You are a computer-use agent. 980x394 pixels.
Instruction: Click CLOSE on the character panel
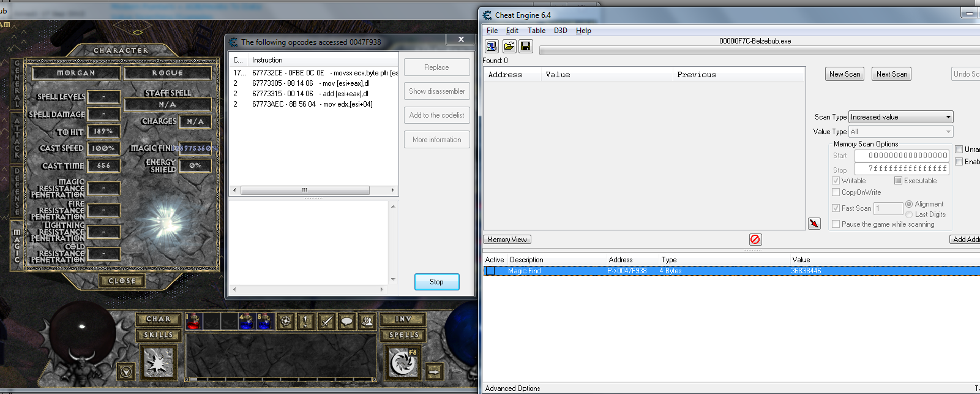click(x=122, y=281)
